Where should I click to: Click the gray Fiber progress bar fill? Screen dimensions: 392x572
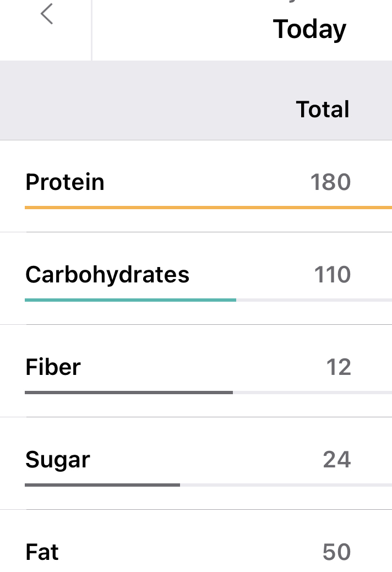(x=129, y=393)
